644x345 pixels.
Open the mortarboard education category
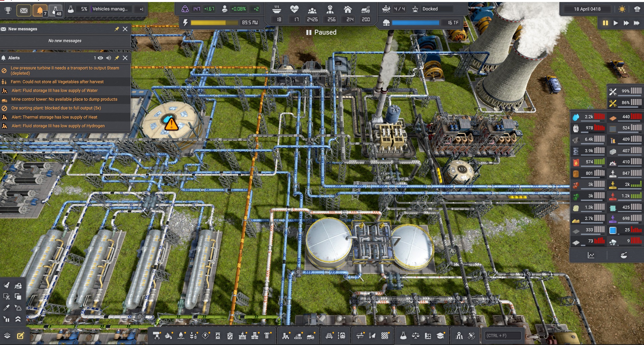pyautogui.click(x=441, y=335)
